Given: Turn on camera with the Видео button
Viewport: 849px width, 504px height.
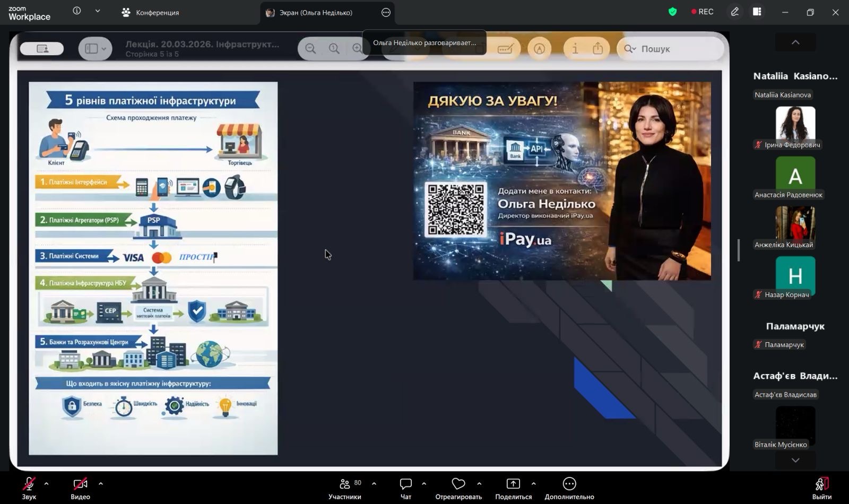Looking at the screenshot, I should (x=80, y=484).
